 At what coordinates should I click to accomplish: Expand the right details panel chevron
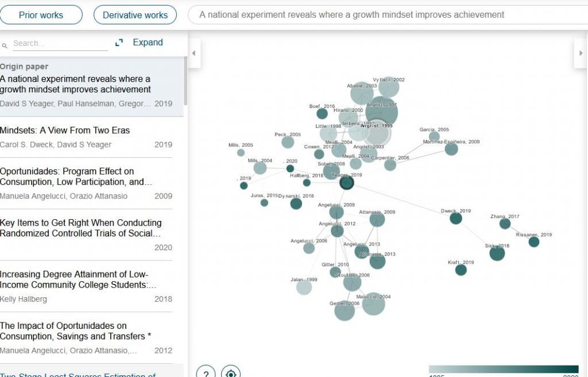tap(581, 53)
